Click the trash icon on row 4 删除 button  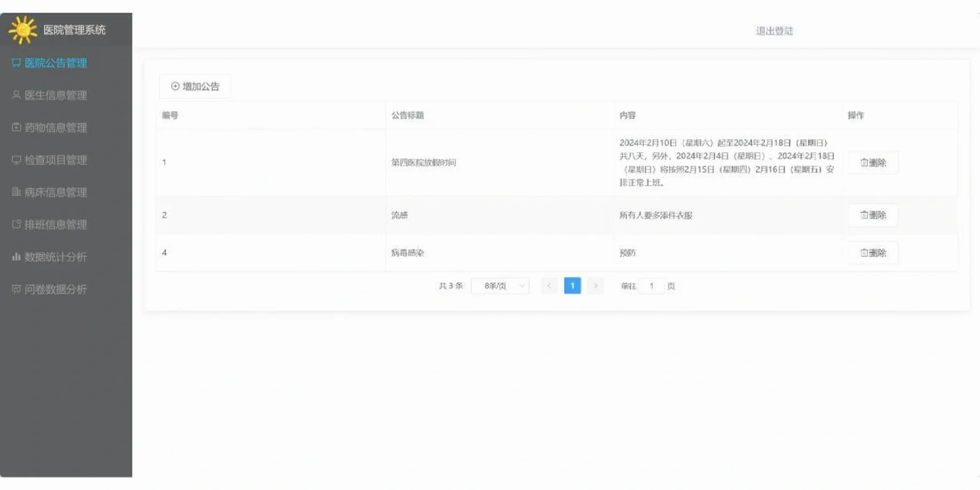tap(863, 253)
